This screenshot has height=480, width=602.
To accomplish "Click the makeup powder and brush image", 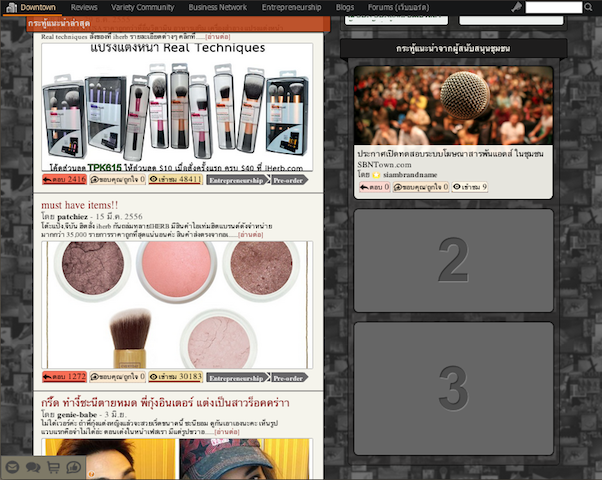I will (x=177, y=305).
